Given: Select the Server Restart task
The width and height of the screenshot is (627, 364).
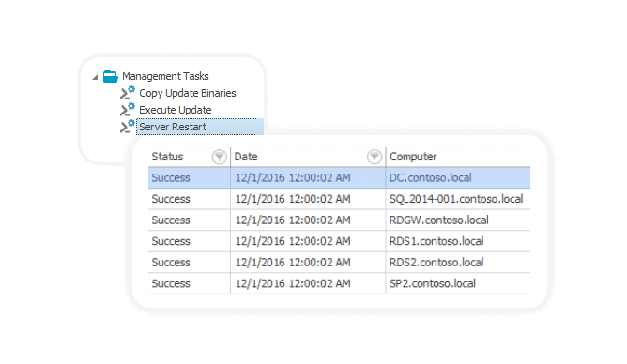Looking at the screenshot, I should coord(200,127).
